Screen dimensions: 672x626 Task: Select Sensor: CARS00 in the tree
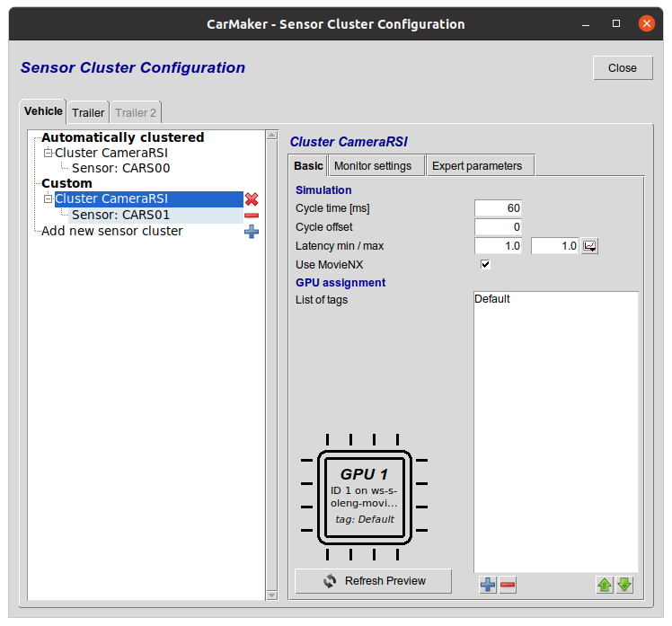click(x=120, y=168)
